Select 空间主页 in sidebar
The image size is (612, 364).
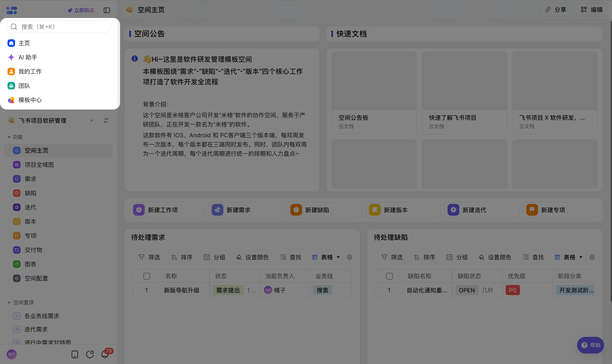pyautogui.click(x=58, y=151)
